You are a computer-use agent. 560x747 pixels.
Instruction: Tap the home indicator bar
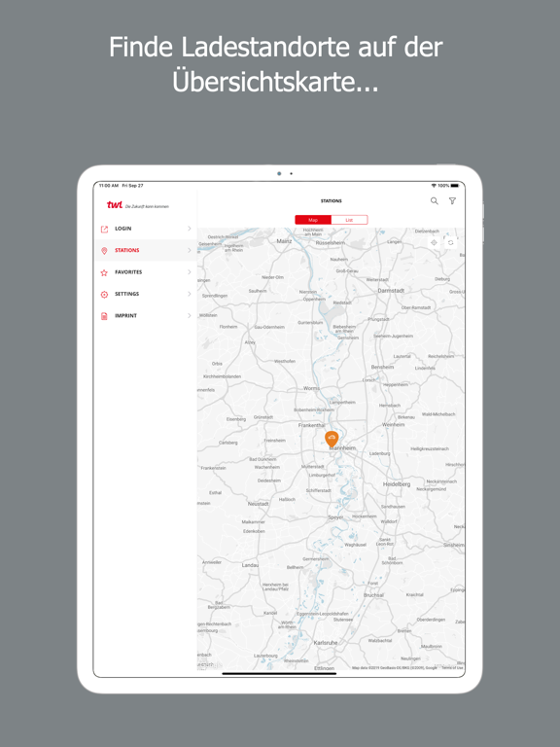click(x=280, y=674)
